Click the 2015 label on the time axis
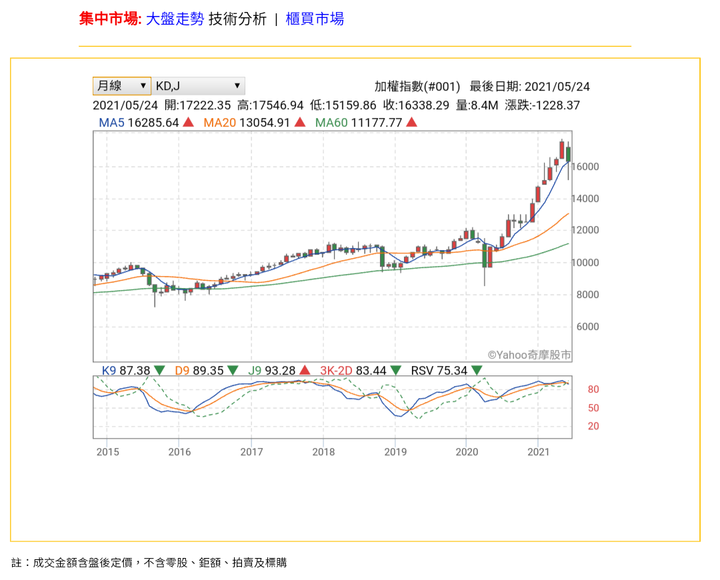 [108, 452]
